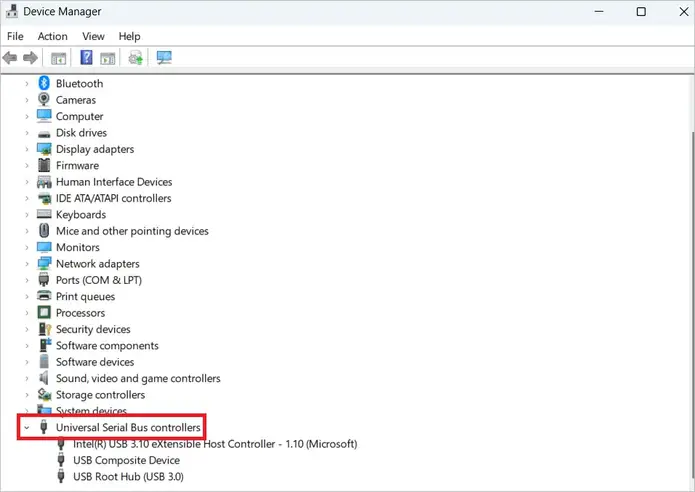Select the USB Composite Device entry

126,460
